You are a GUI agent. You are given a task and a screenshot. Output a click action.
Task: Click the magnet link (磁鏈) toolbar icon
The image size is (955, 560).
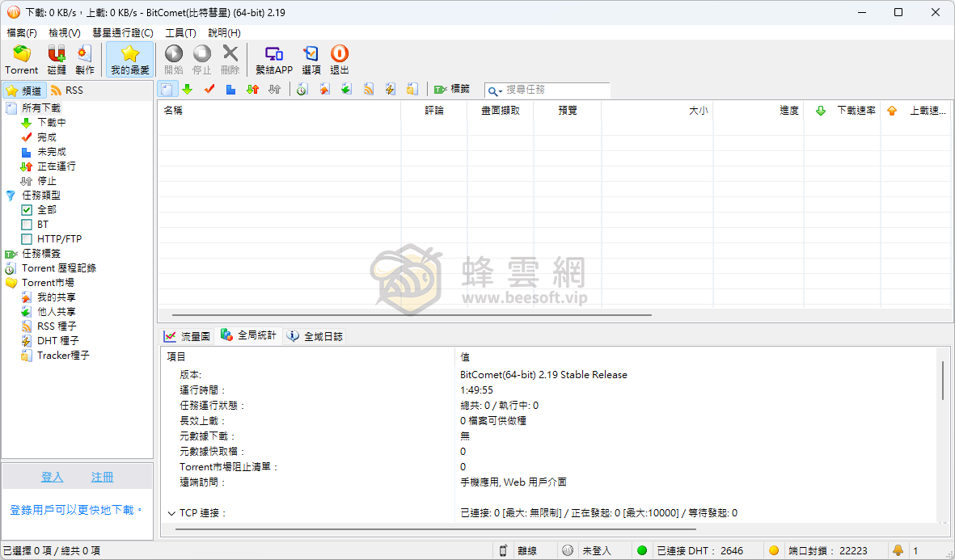click(x=57, y=60)
